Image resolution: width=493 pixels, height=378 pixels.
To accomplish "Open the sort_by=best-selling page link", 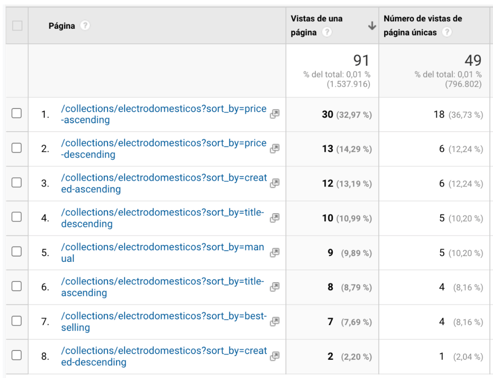I will 164,322.
